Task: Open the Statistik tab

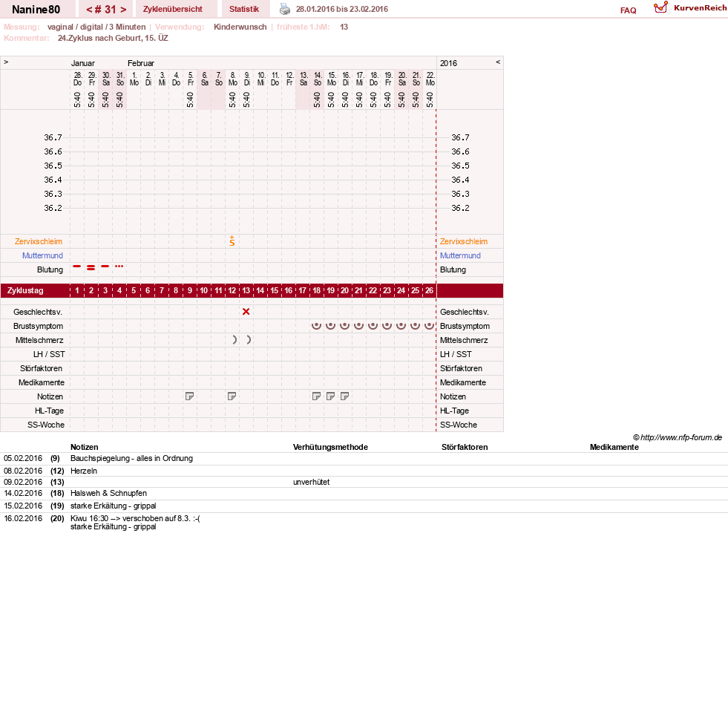Action: 243,9
